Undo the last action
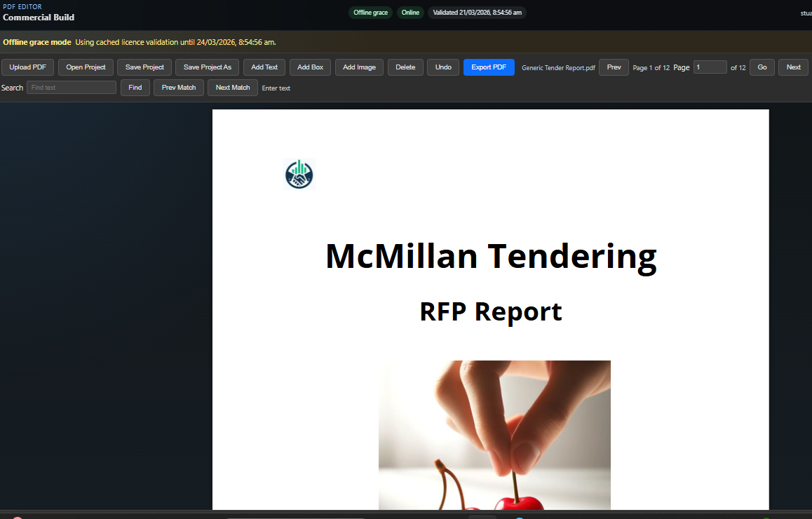The height and width of the screenshot is (519, 812). point(443,67)
